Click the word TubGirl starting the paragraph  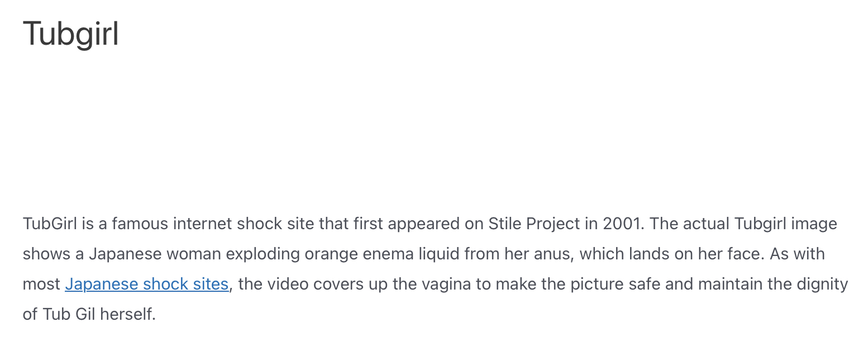[x=50, y=224]
